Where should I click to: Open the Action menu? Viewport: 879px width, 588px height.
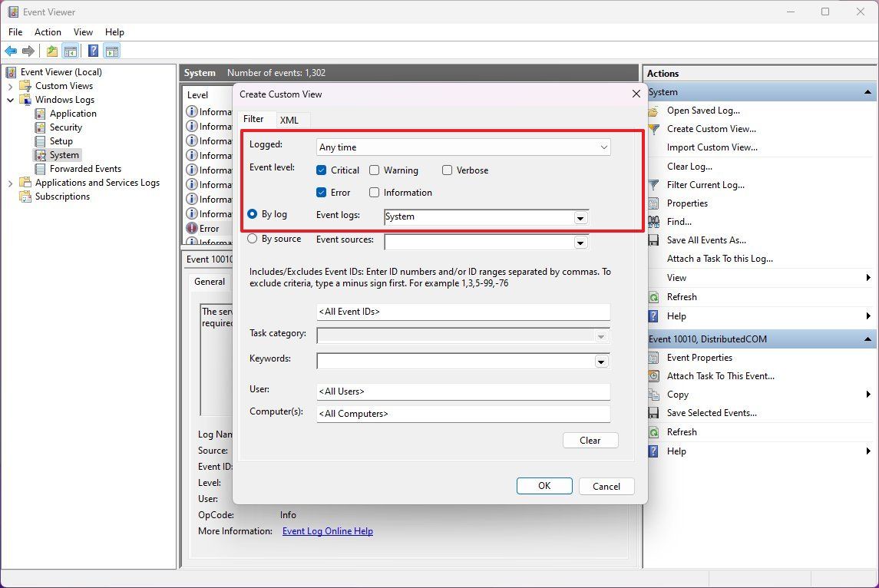(48, 32)
